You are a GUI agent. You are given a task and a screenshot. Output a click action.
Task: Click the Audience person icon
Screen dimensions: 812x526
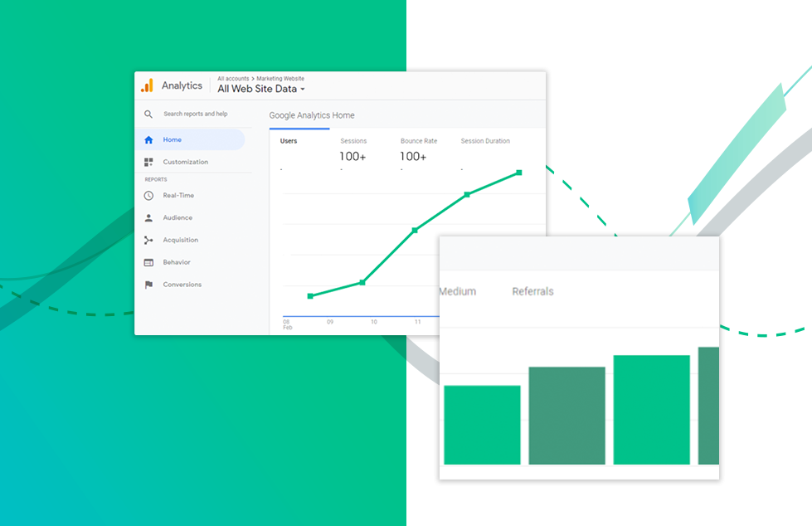(x=148, y=217)
